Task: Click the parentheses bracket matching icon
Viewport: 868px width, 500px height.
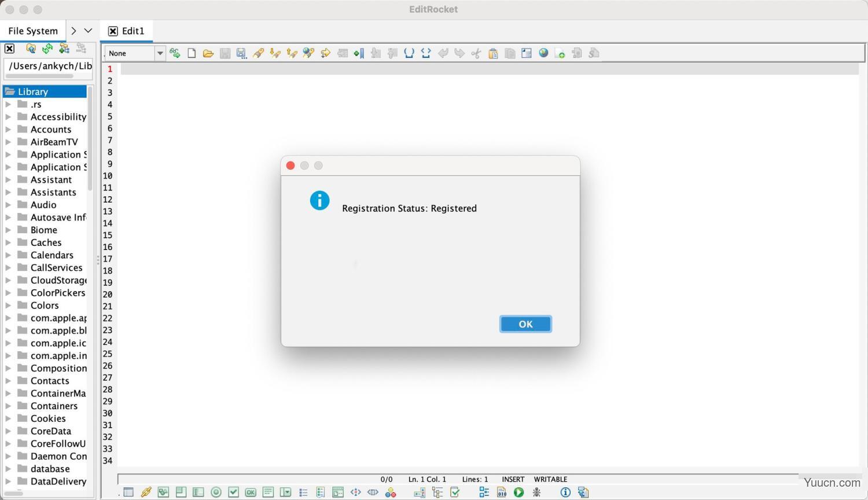Action: (x=409, y=53)
